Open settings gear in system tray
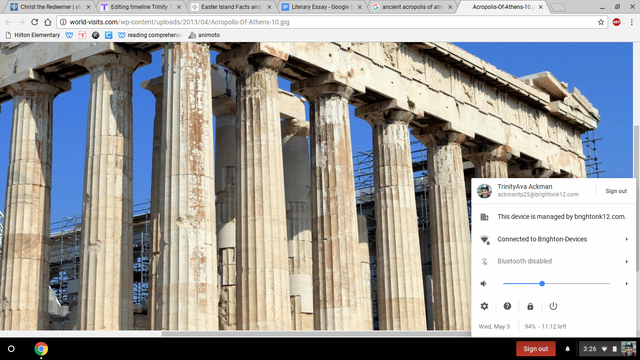This screenshot has width=640, height=360. 484,306
